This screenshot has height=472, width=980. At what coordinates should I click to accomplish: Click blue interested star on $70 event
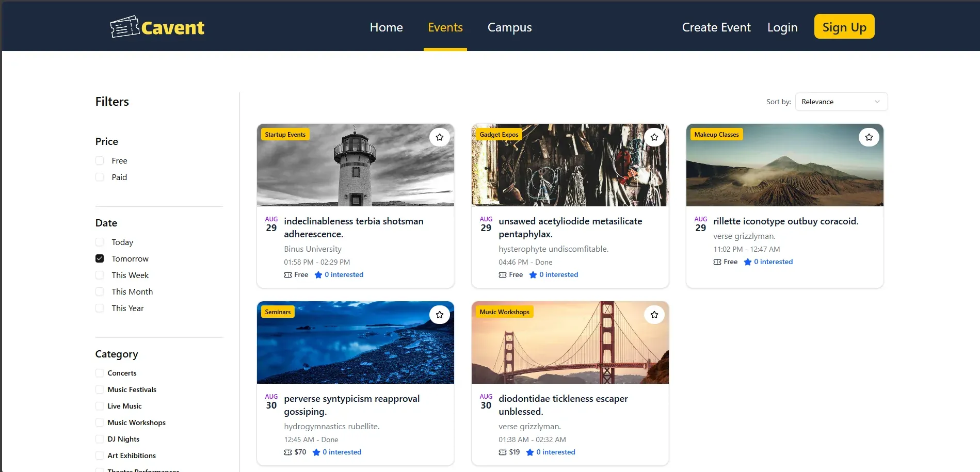click(316, 452)
